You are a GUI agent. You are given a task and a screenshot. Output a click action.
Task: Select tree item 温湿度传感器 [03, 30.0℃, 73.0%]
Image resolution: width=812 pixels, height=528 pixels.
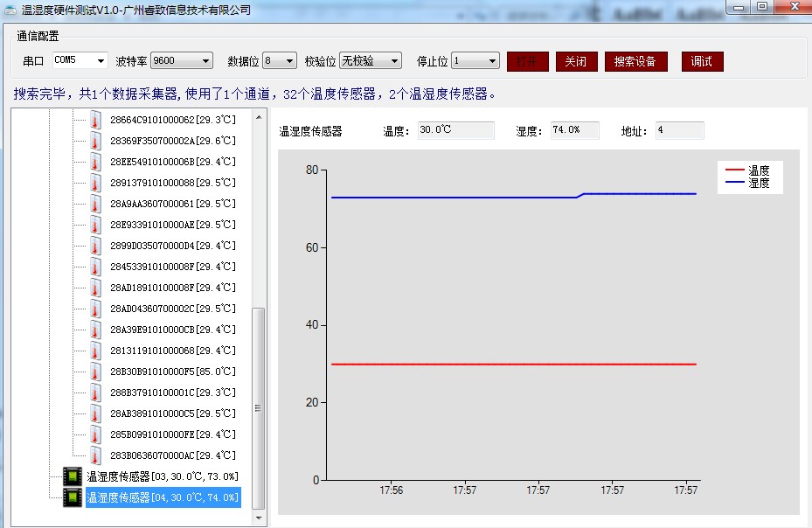tap(162, 476)
